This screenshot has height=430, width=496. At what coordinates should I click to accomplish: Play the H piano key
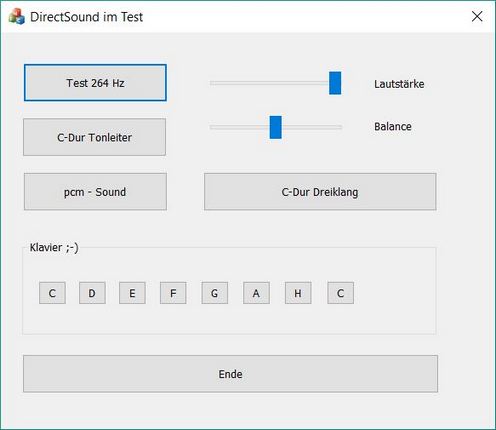tap(298, 293)
